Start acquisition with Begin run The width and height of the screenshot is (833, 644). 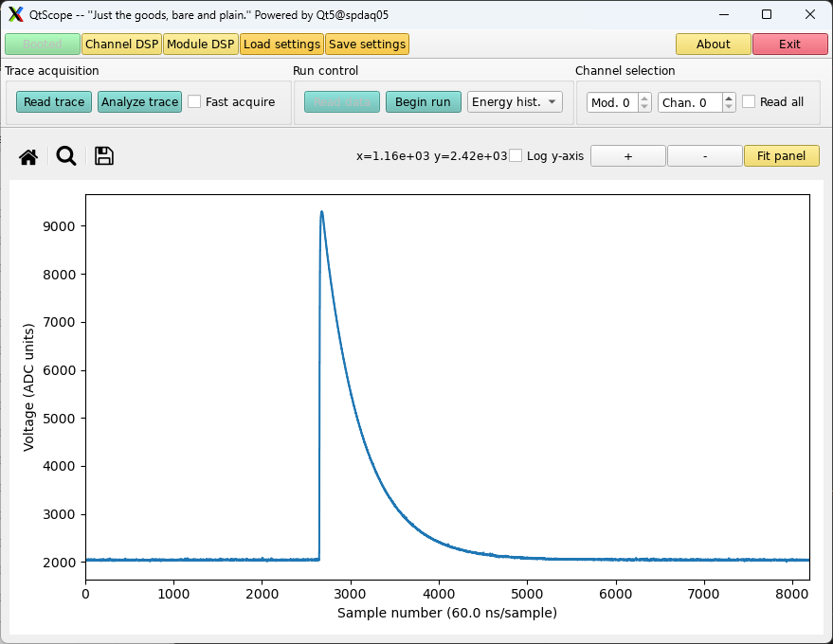click(x=423, y=102)
